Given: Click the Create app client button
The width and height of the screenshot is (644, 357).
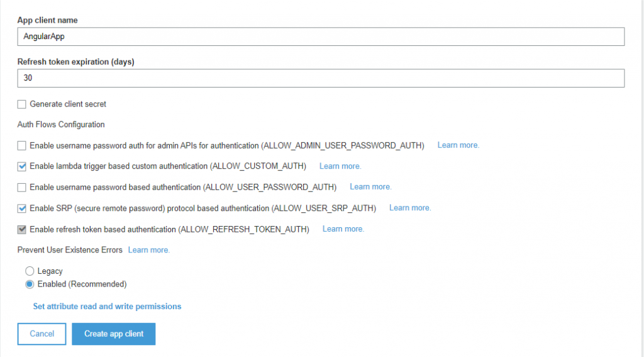Looking at the screenshot, I should 114,334.
